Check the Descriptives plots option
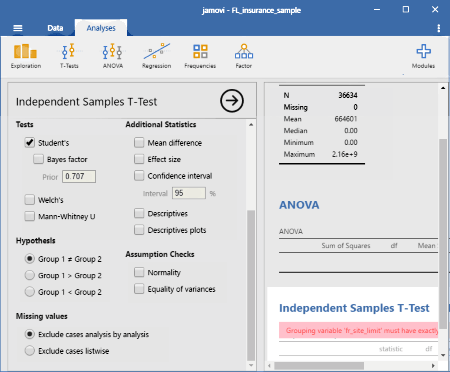 pos(139,230)
